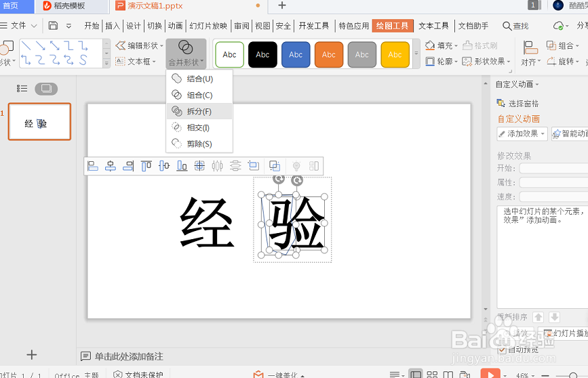The width and height of the screenshot is (588, 378).
Task: Apply the blue Abc shape style
Action: 296,55
